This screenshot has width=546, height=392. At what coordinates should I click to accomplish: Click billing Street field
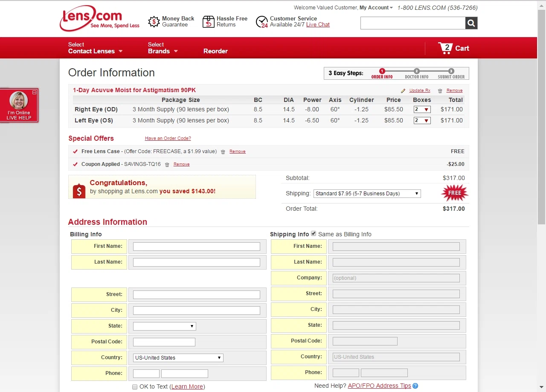197,295
